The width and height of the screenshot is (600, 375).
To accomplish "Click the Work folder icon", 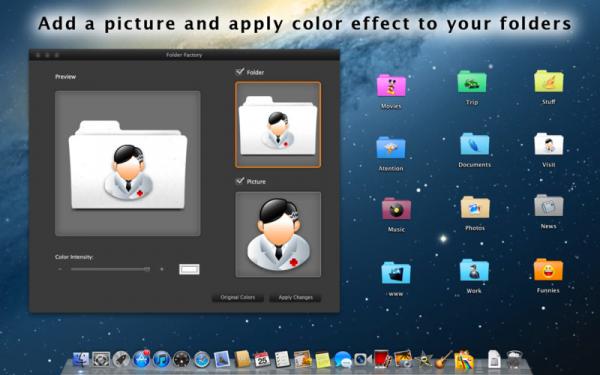I will click(474, 270).
